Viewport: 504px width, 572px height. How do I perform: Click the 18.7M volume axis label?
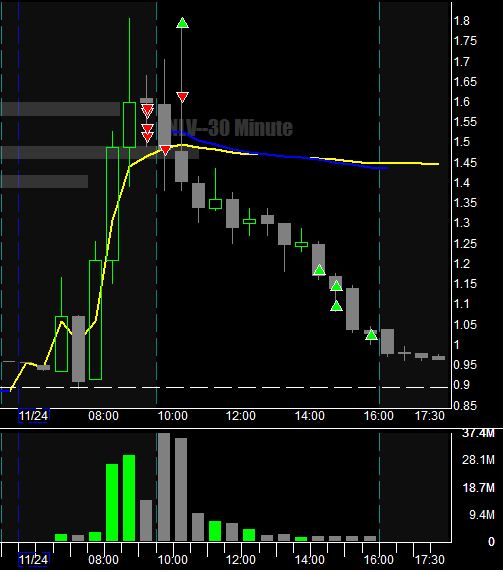478,488
